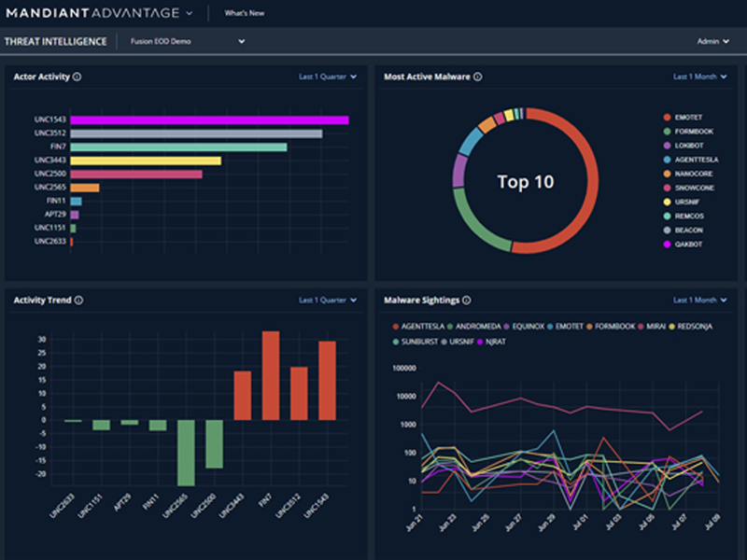Change Most Active Malware Last 1 Month range
The height and width of the screenshot is (560, 747).
pos(699,77)
